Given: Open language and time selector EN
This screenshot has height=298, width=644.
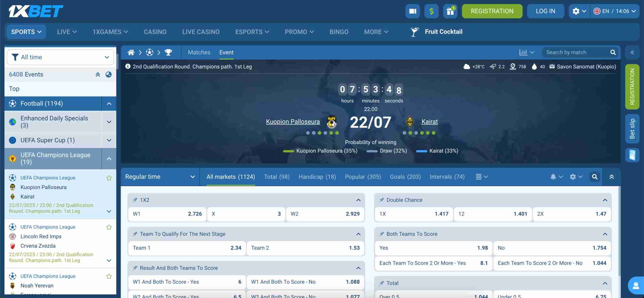Looking at the screenshot, I should point(615,11).
